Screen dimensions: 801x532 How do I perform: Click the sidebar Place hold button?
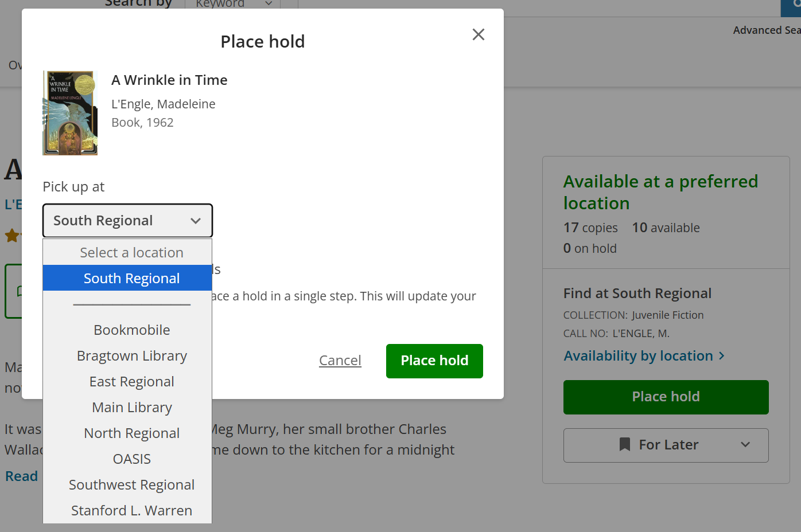[x=666, y=397]
